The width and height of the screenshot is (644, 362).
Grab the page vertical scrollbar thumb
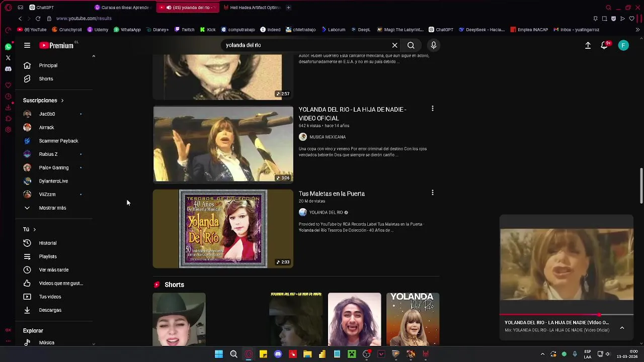coord(641,186)
